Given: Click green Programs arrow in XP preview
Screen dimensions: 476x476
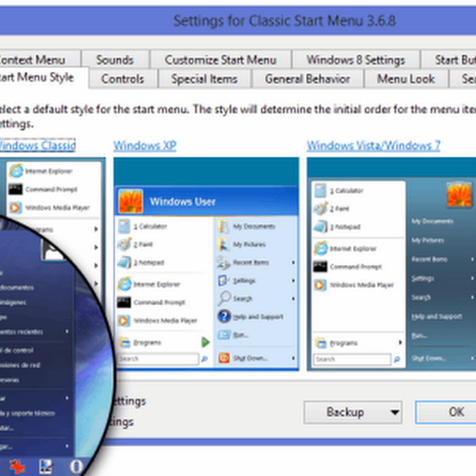Looking at the screenshot, I should pos(205,342).
